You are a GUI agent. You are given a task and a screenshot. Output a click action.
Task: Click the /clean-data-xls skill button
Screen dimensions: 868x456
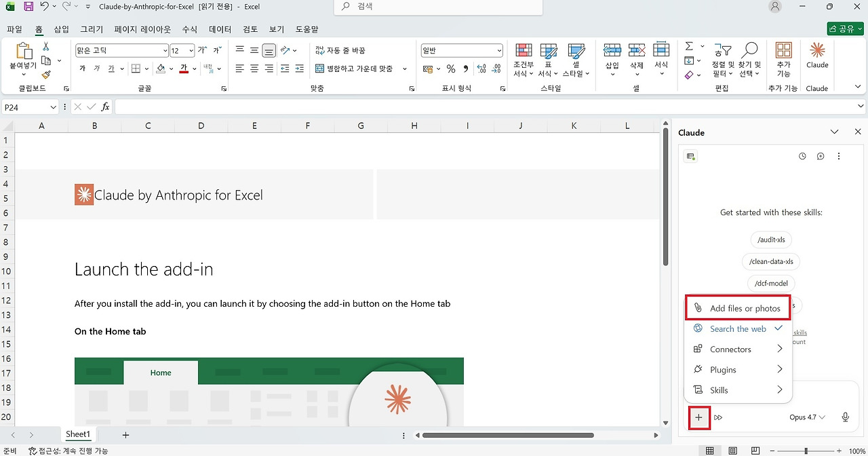(771, 261)
